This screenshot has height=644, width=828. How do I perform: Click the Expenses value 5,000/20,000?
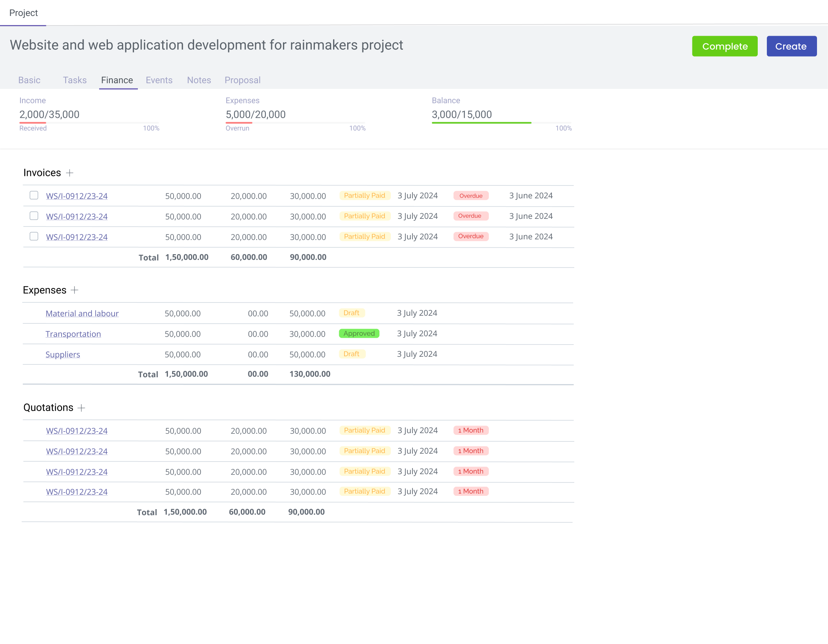pos(256,114)
